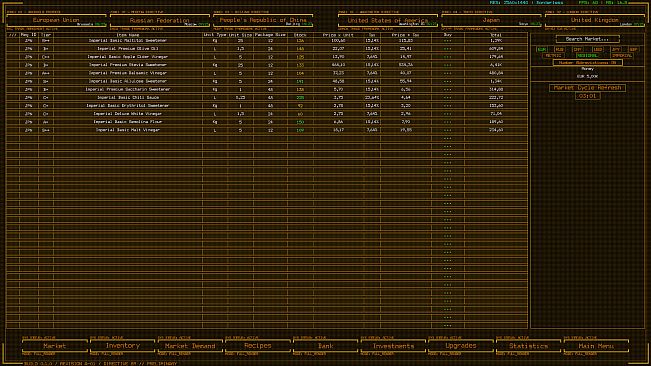Open the Bank screen
This screenshot has height=366, width=651.
point(326,346)
